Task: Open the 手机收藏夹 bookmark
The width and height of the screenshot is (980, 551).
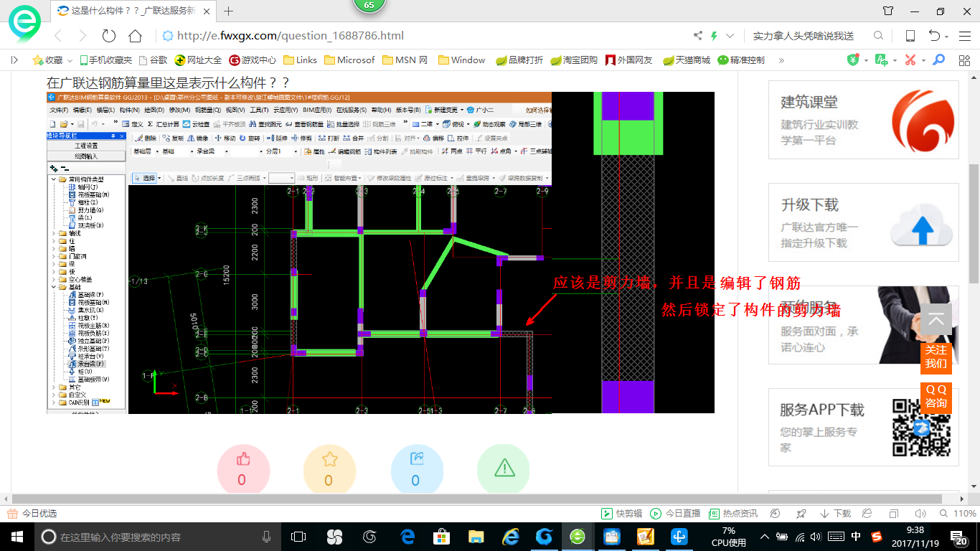Action: pos(105,60)
